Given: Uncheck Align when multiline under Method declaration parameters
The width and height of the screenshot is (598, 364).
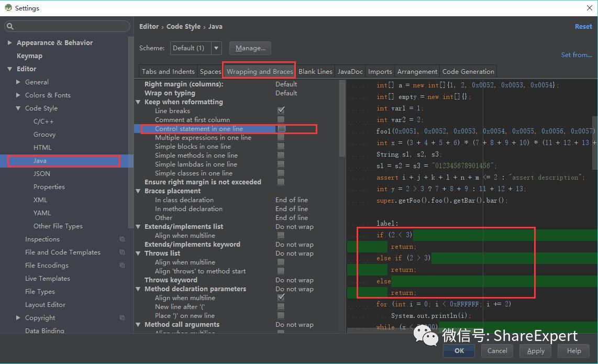Looking at the screenshot, I should (281, 297).
